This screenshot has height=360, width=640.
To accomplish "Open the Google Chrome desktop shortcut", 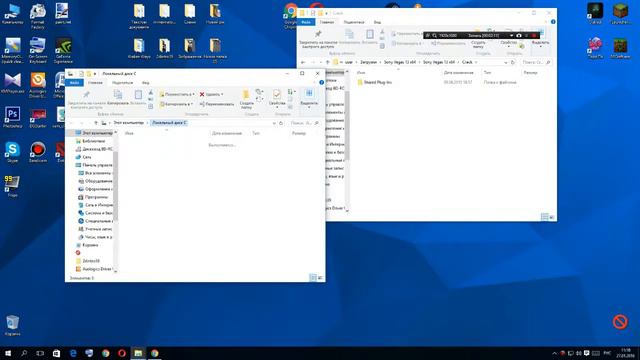I will (291, 16).
